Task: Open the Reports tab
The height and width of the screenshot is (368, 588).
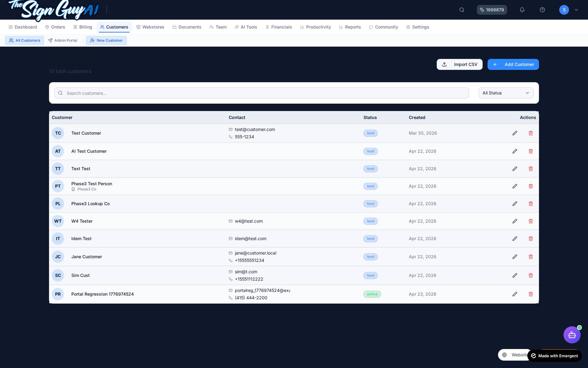Action: [350, 27]
